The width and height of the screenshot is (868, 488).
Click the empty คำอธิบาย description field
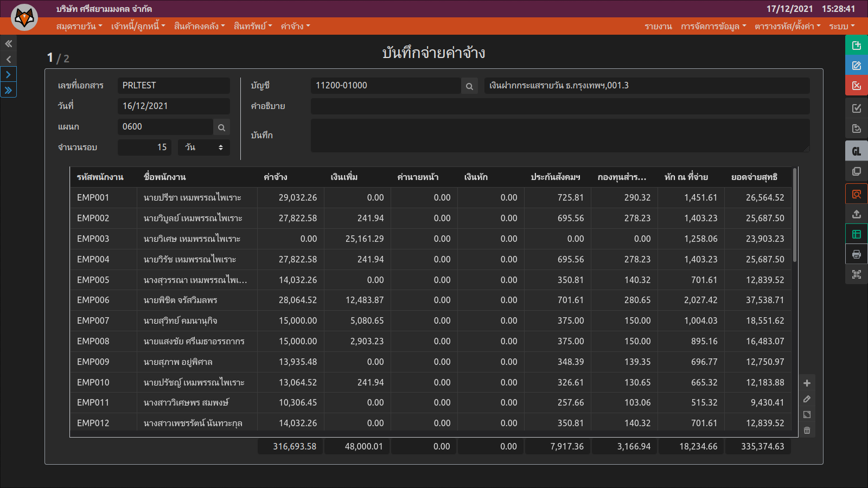point(560,106)
